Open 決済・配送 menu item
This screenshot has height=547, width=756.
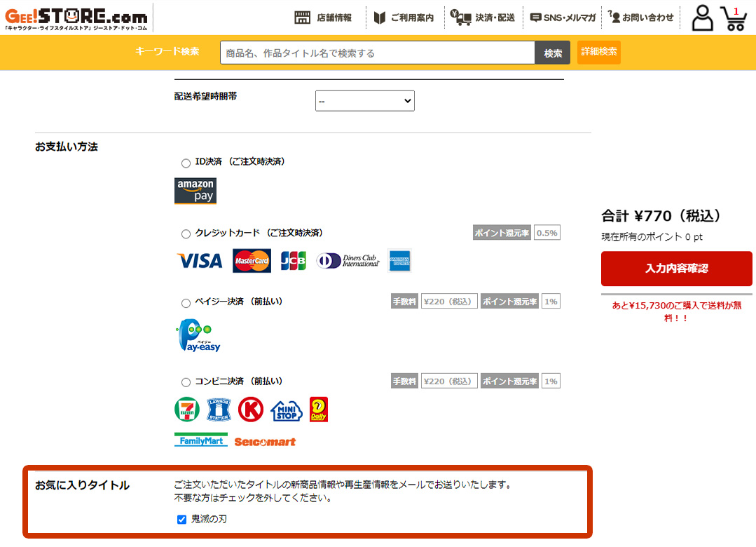coord(495,18)
